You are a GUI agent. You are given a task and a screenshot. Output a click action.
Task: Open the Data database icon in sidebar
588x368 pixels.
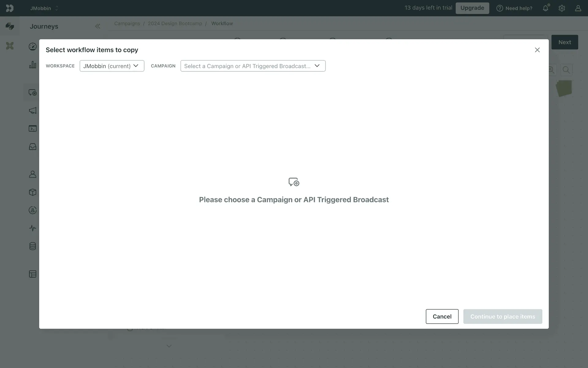[32, 246]
